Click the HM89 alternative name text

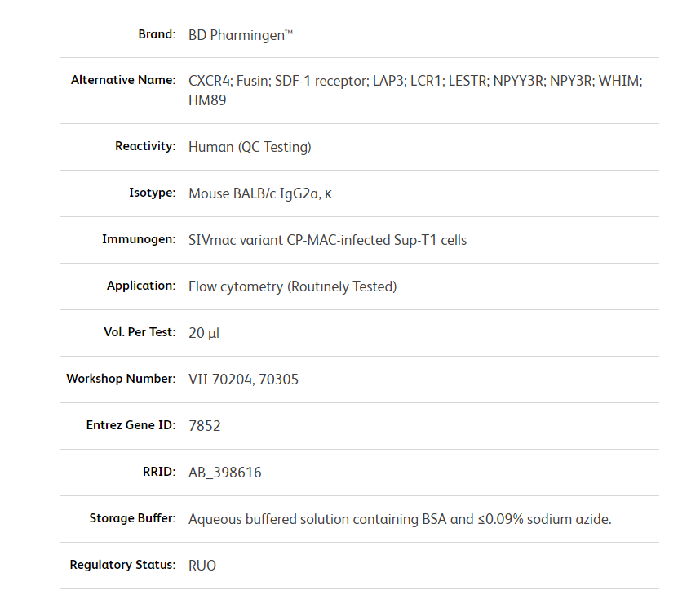[x=207, y=100]
